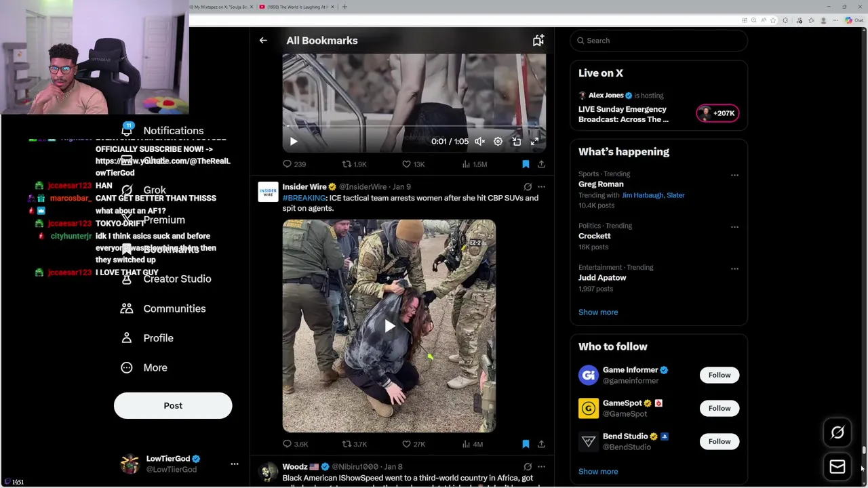The height and width of the screenshot is (488, 868).
Task: Open the #BREAKING hashtag link
Action: point(304,198)
